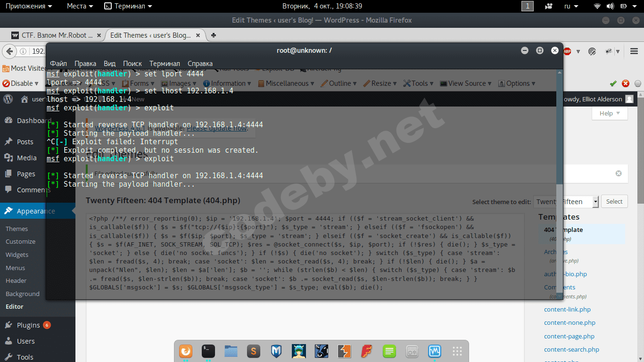The image size is (644, 362).
Task: Expand the Tools dropdown on Web Developer toolbar
Action: [419, 83]
